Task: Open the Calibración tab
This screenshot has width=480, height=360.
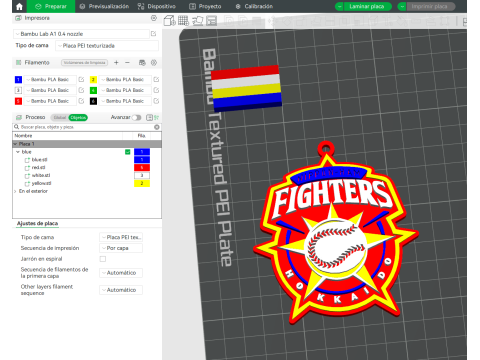Action: (x=254, y=6)
